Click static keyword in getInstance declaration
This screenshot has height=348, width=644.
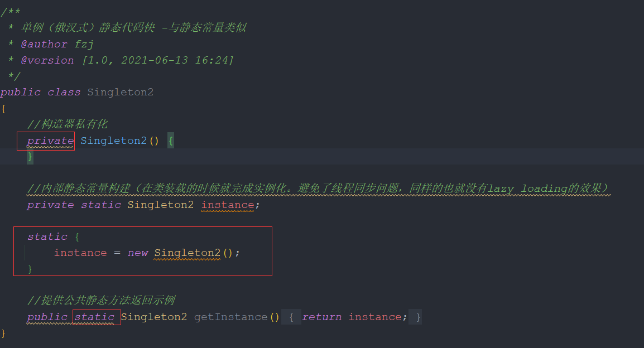(x=94, y=317)
